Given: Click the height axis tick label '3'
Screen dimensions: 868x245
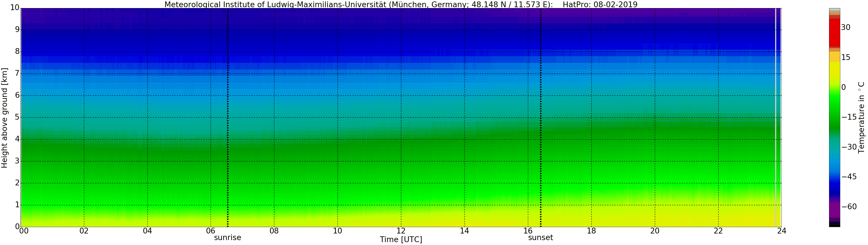Looking at the screenshot, I should pos(17,161).
